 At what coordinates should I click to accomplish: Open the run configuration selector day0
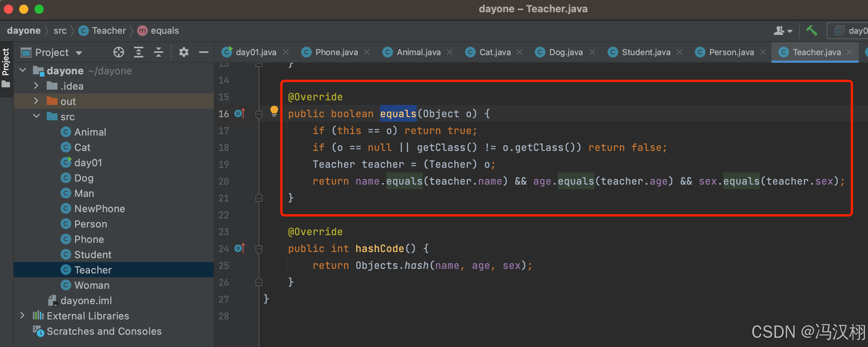tap(848, 31)
